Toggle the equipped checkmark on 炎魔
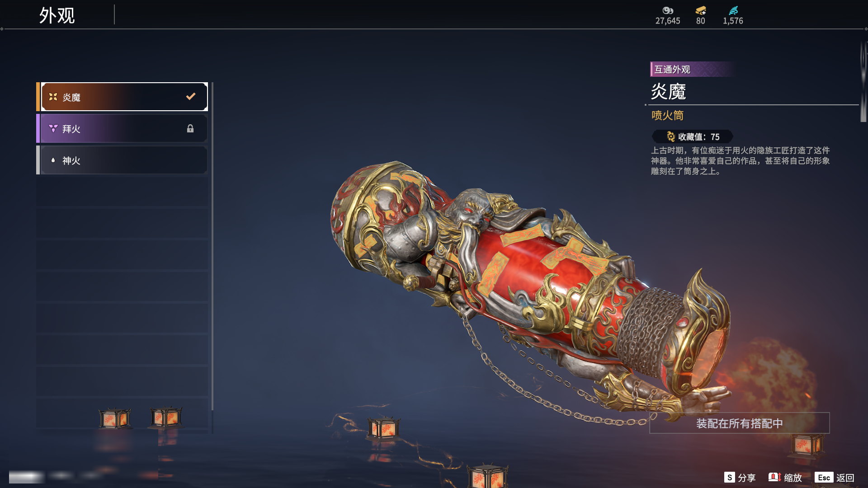The height and width of the screenshot is (488, 868). [191, 96]
